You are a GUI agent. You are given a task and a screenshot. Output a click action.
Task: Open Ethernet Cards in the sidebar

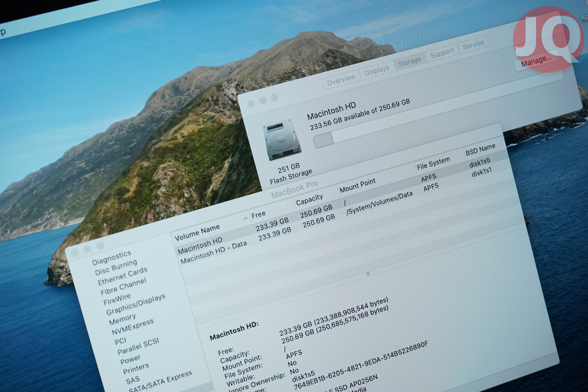click(x=122, y=276)
